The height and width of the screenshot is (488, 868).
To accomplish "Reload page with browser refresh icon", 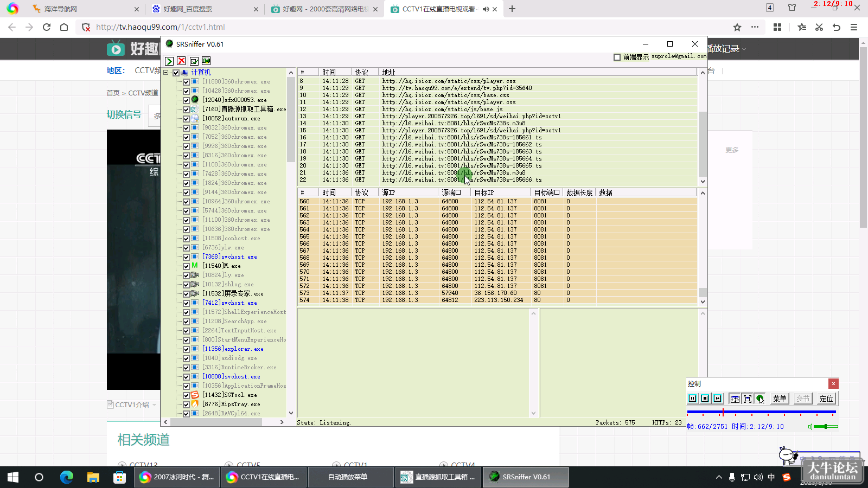I will [47, 27].
